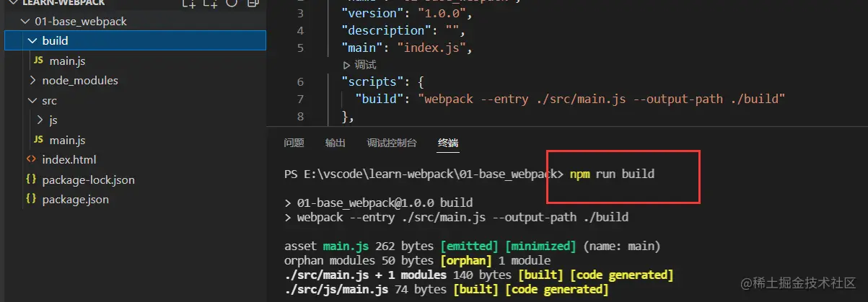Click "[code generated]" on the ./src/js/main.js line
Screen dimensions: 868x302
[557, 289]
